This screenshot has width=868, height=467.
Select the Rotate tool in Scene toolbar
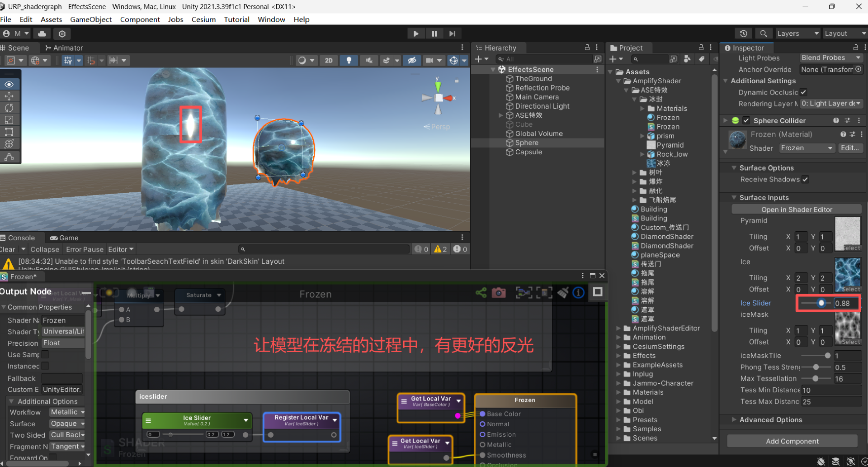click(x=9, y=108)
